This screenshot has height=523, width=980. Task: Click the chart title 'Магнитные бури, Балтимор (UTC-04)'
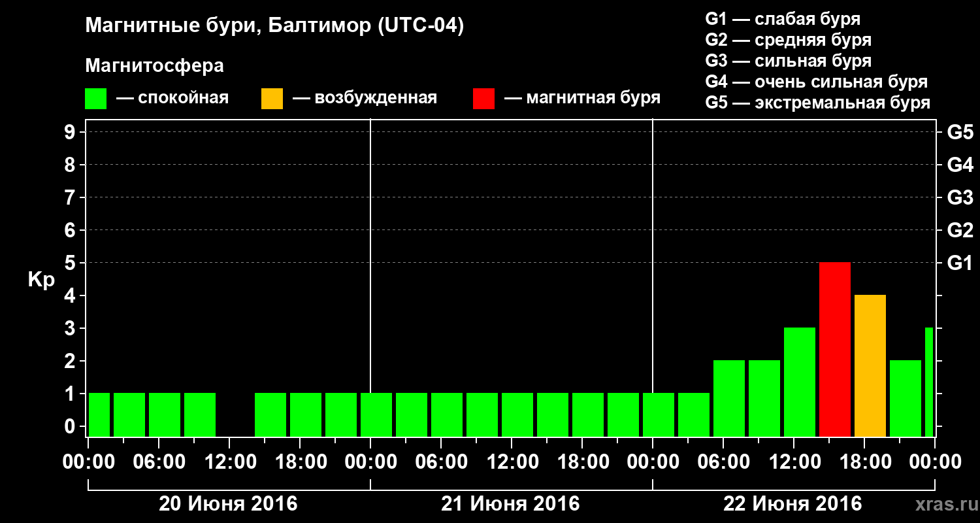tap(274, 27)
